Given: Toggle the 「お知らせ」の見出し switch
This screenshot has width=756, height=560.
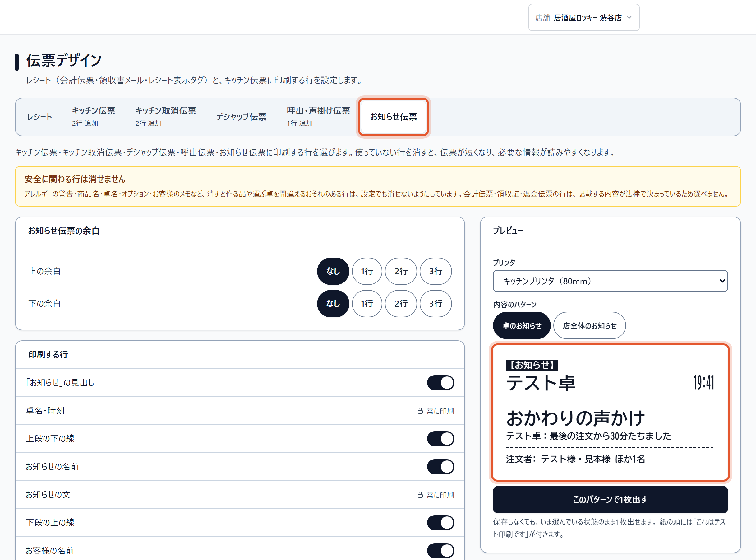Looking at the screenshot, I should (x=440, y=383).
